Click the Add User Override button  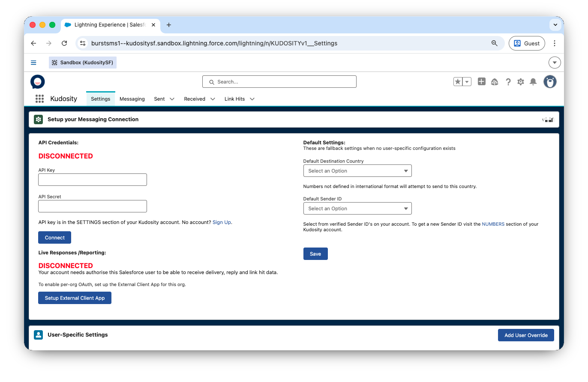click(x=525, y=335)
